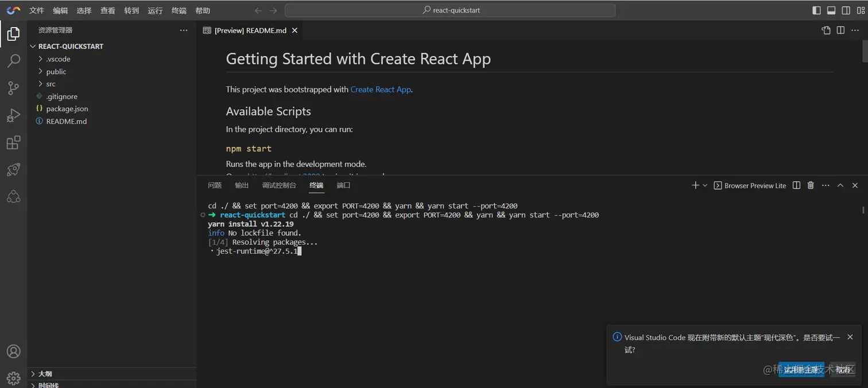
Task: Expand the 时间线 timeline section
Action: (x=113, y=385)
